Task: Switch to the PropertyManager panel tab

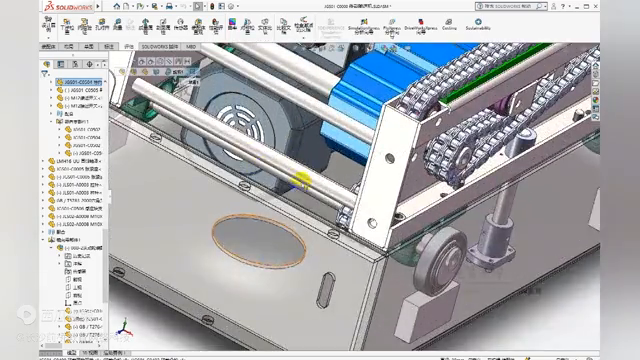Action: click(61, 64)
